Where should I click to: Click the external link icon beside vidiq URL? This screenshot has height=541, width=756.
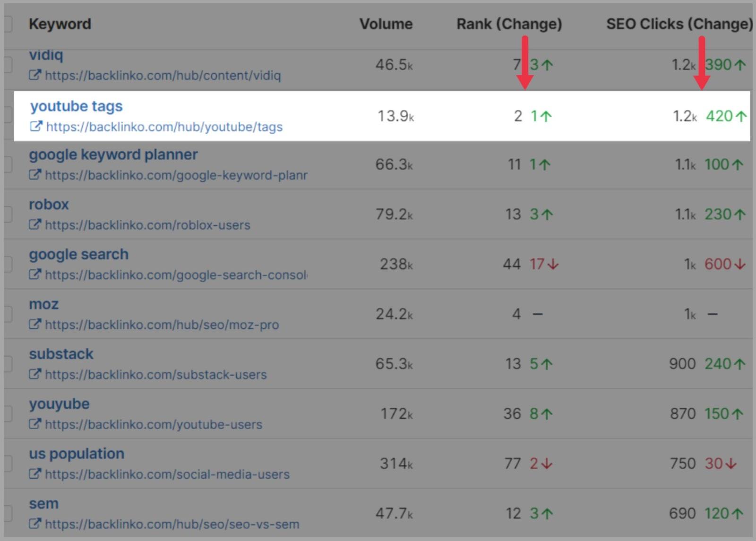(x=36, y=75)
